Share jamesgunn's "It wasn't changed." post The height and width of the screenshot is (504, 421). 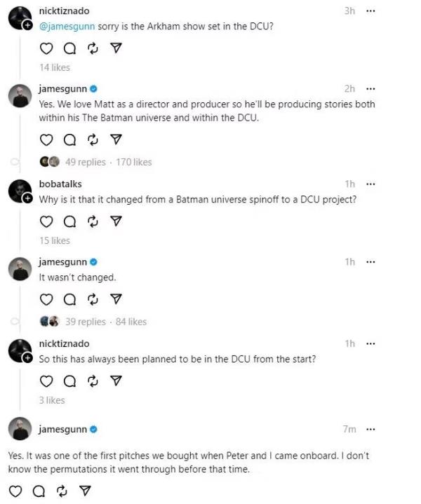116,299
